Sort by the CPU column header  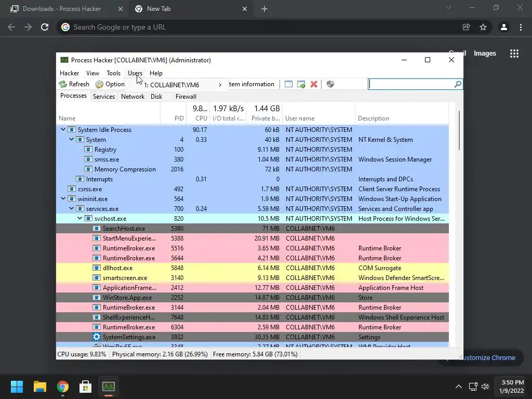click(x=198, y=118)
